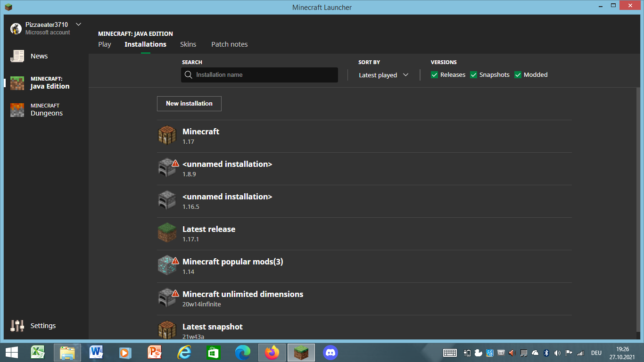
Task: Expand the Sort By Latest played dropdown
Action: (383, 75)
